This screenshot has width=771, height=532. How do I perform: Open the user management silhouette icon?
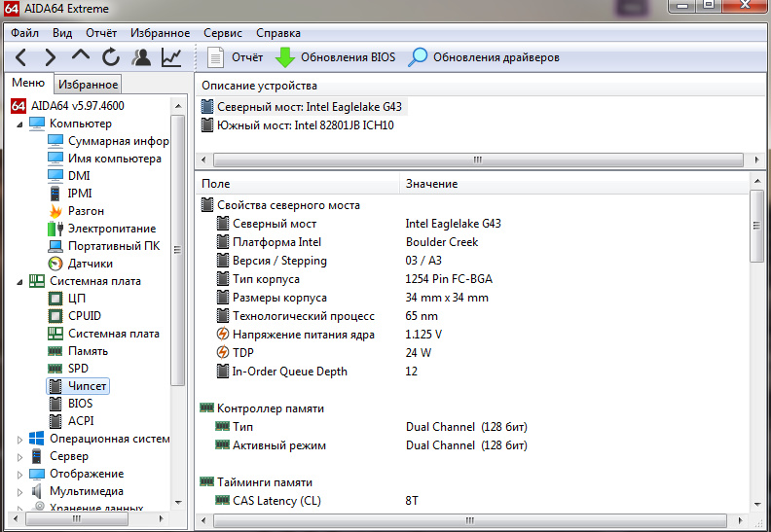pyautogui.click(x=141, y=57)
